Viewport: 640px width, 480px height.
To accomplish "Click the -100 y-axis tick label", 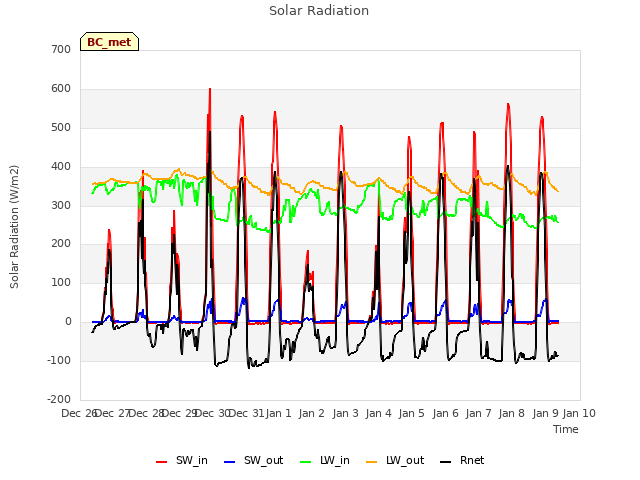I will (x=59, y=360).
